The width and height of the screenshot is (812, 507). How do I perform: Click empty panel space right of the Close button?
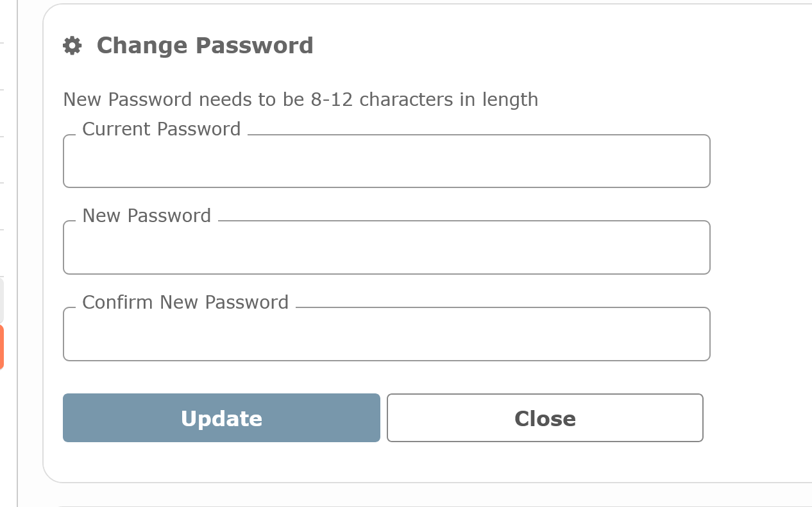pos(757,418)
